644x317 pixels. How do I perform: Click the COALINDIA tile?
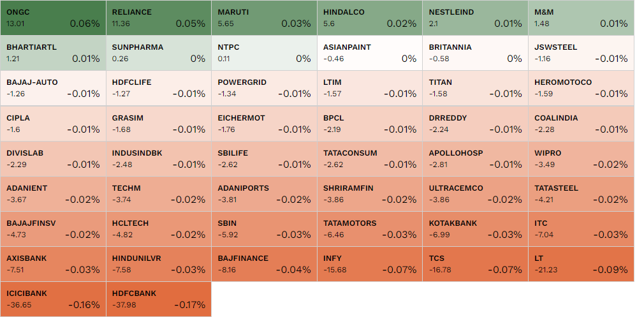(581, 124)
